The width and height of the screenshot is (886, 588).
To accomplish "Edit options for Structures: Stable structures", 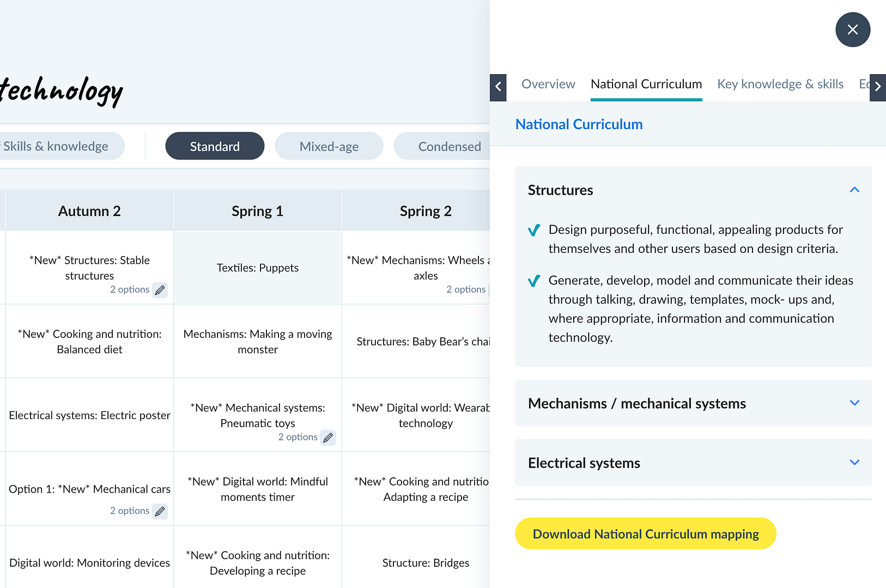I will coord(160,290).
